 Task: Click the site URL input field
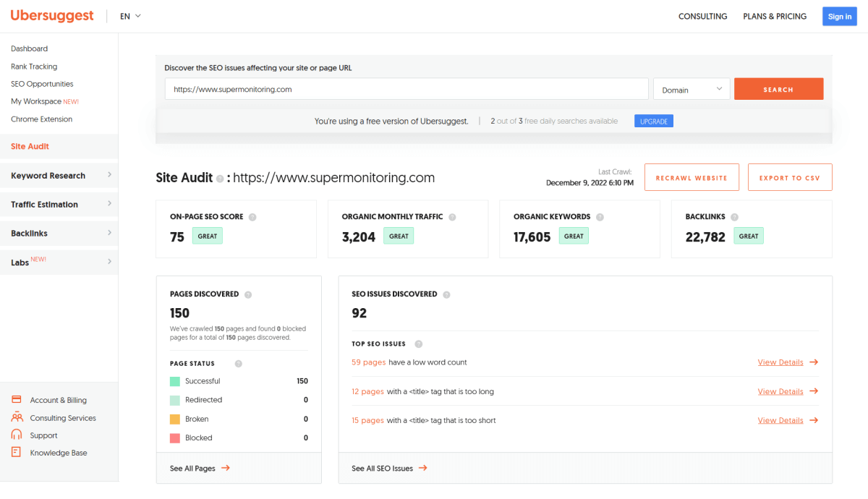click(x=407, y=89)
